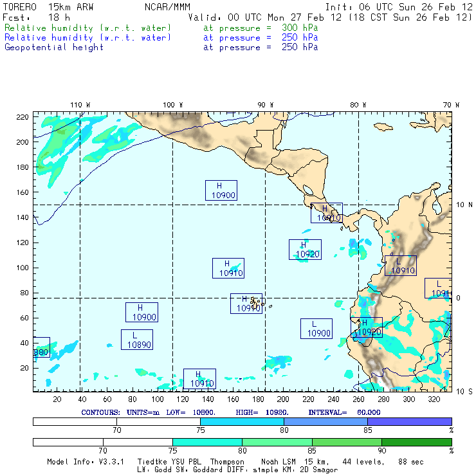Click the light-green 80–85% swatch on lower colorbar
Viewport: 476px width, 476px height.
277,442
